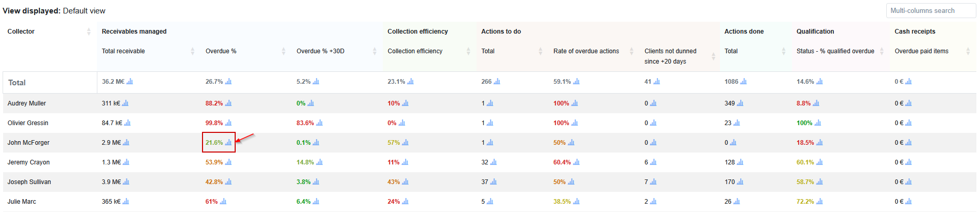Select collector Audrey Muller
Image resolution: width=980 pixels, height=212 pixels.
pyautogui.click(x=27, y=103)
